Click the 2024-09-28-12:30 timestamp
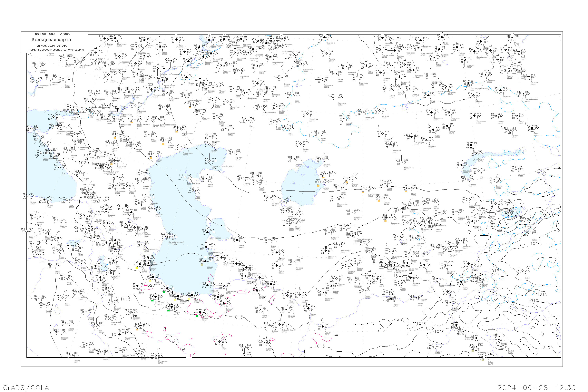The image size is (588, 392). pyautogui.click(x=537, y=387)
